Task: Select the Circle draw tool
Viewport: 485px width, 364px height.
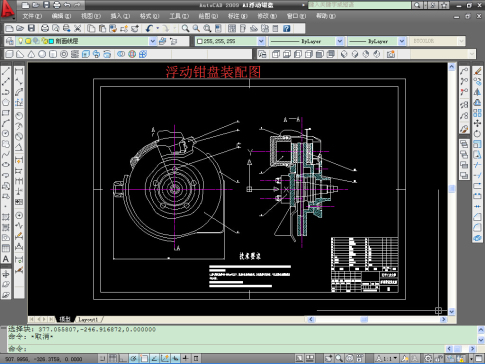Action: coord(6,134)
